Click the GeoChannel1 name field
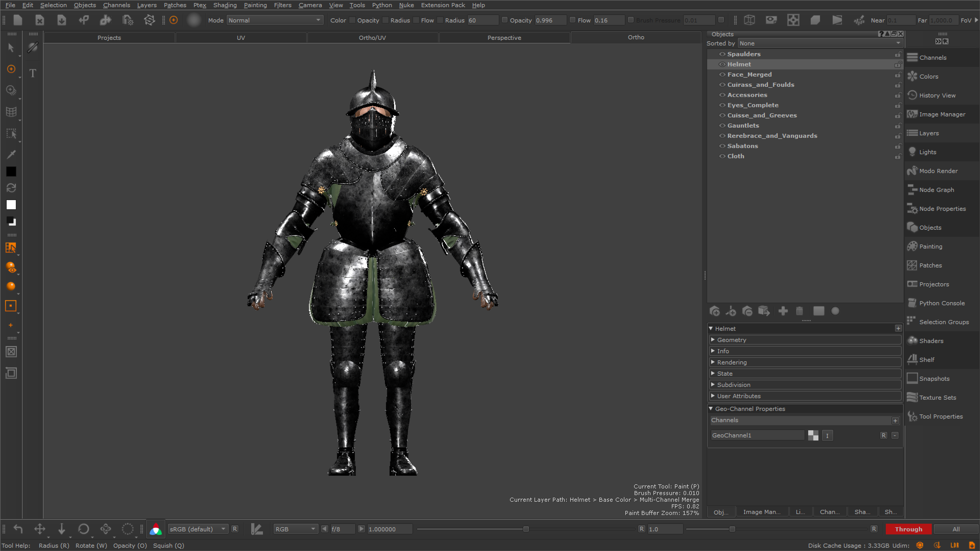This screenshot has height=551, width=980. (757, 435)
